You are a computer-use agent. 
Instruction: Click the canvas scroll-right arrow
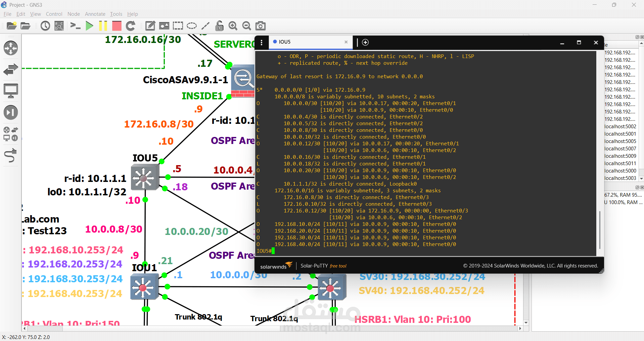pyautogui.click(x=520, y=328)
